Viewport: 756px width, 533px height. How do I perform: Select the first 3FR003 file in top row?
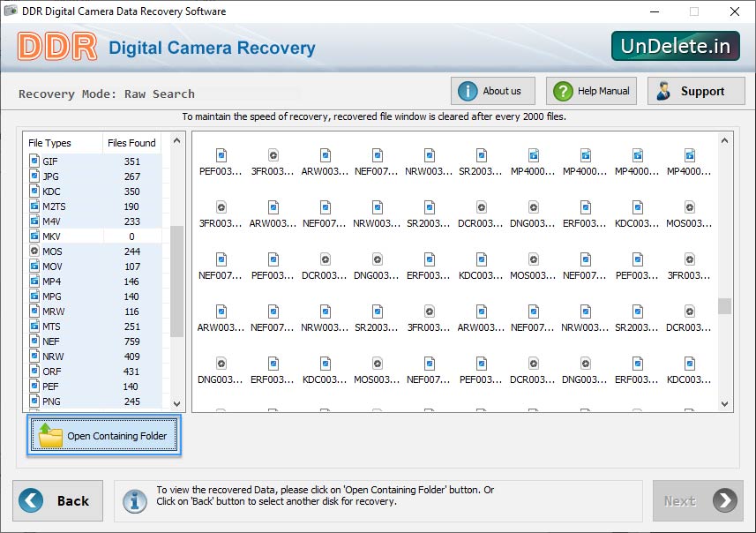(273, 162)
